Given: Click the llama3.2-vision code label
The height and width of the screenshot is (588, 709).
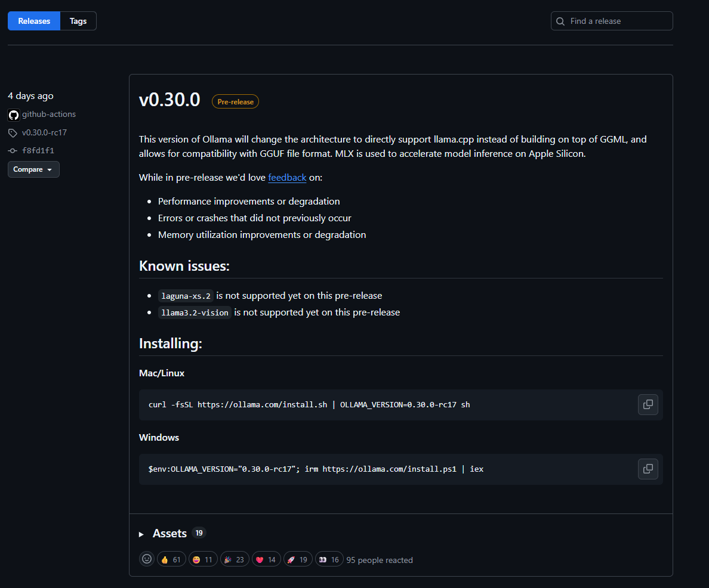Looking at the screenshot, I should [x=195, y=312].
